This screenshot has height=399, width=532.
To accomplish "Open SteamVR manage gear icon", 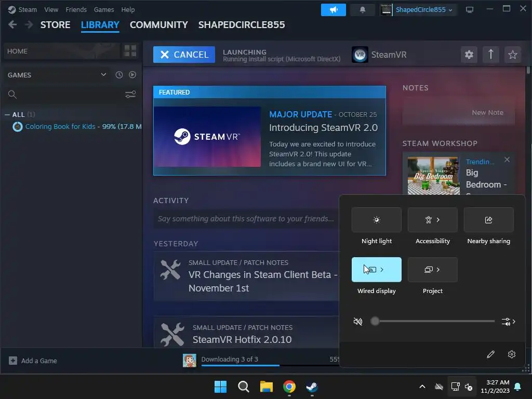I will point(469,55).
